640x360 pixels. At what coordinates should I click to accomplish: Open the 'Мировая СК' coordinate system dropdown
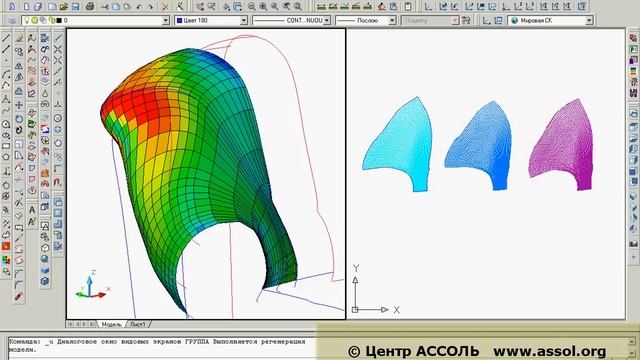[x=589, y=20]
